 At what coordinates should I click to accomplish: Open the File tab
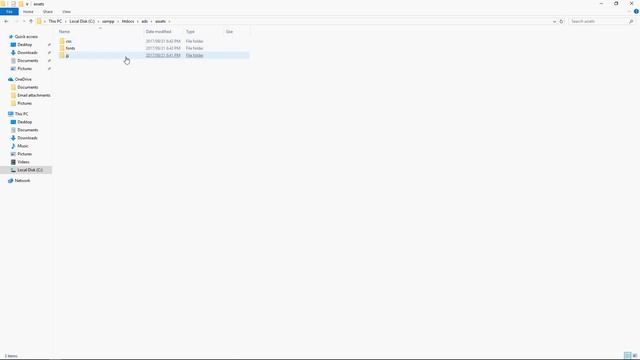click(x=9, y=11)
